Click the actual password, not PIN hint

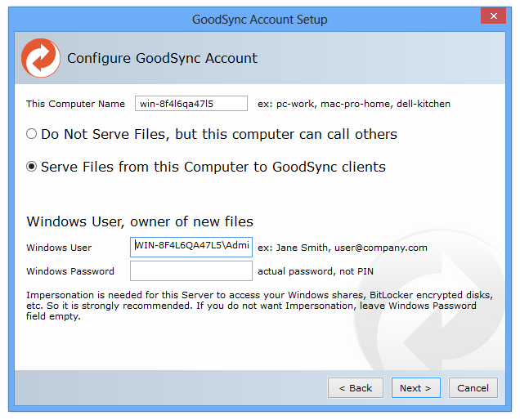pos(315,271)
